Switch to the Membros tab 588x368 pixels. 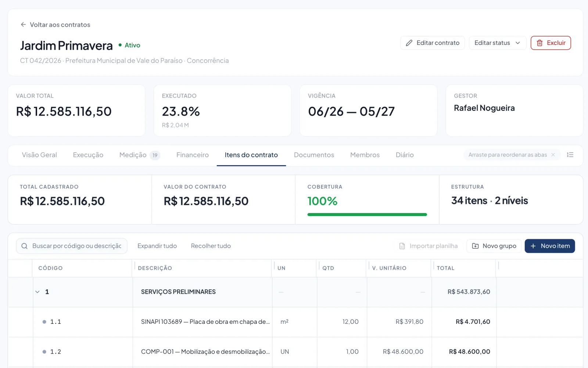(365, 155)
